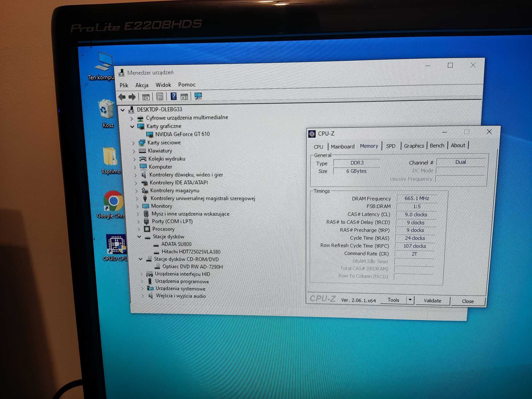The width and height of the screenshot is (532, 399).
Task: Collapse Stacje dysków CD-ROM/DVD node
Action: [141, 259]
